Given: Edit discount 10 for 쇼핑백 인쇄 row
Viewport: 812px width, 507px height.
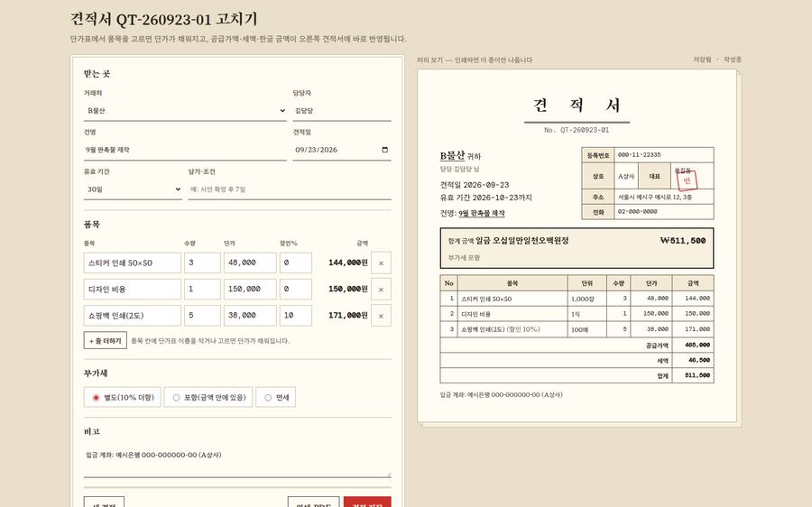Looking at the screenshot, I should [296, 316].
